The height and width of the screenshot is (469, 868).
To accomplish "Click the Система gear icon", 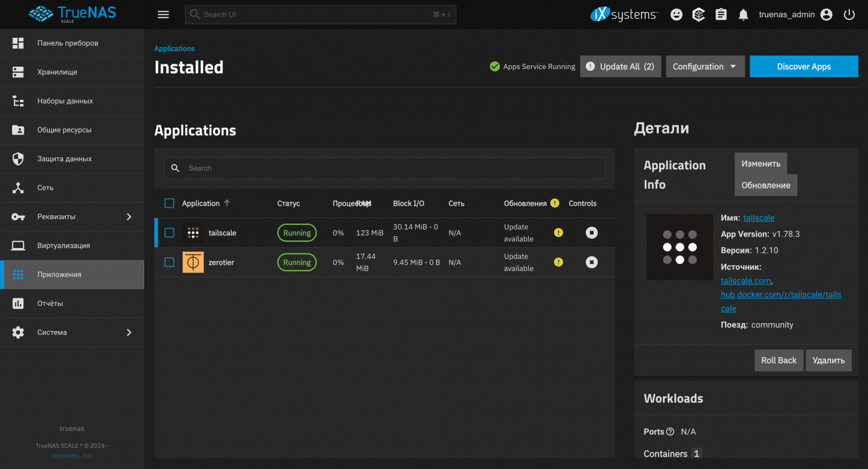I will 18,332.
